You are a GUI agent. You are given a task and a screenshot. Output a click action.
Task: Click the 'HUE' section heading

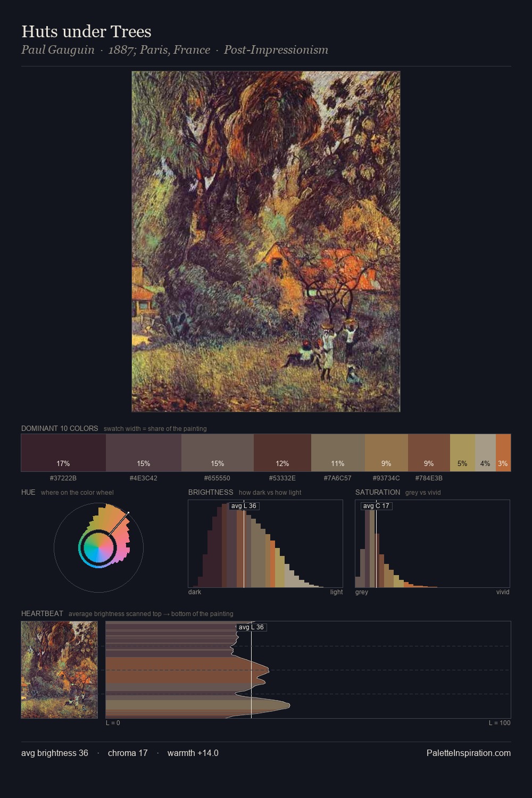pyautogui.click(x=28, y=492)
